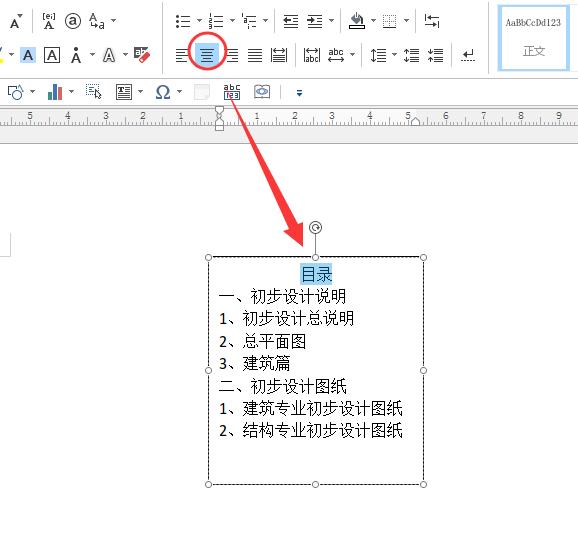This screenshot has height=536, width=578.
Task: Click the paragraph shading paint bucket
Action: pos(356,21)
